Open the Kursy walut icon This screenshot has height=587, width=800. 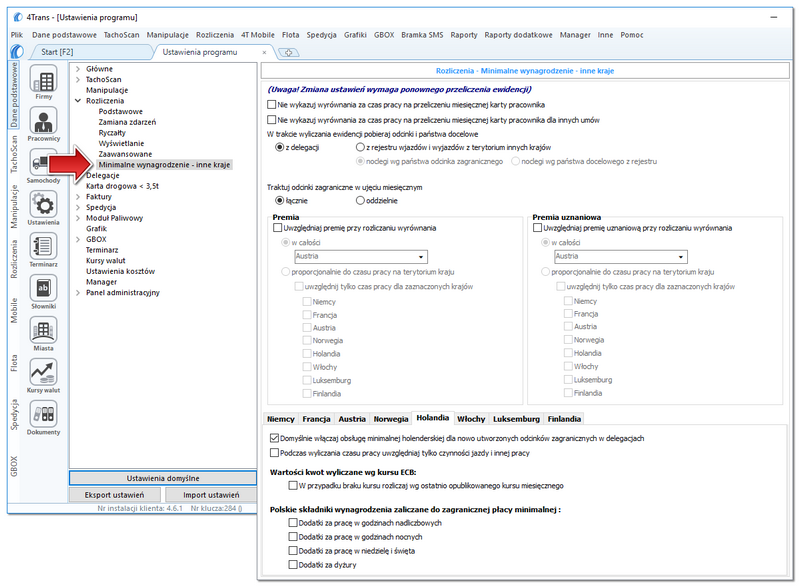[x=43, y=372]
